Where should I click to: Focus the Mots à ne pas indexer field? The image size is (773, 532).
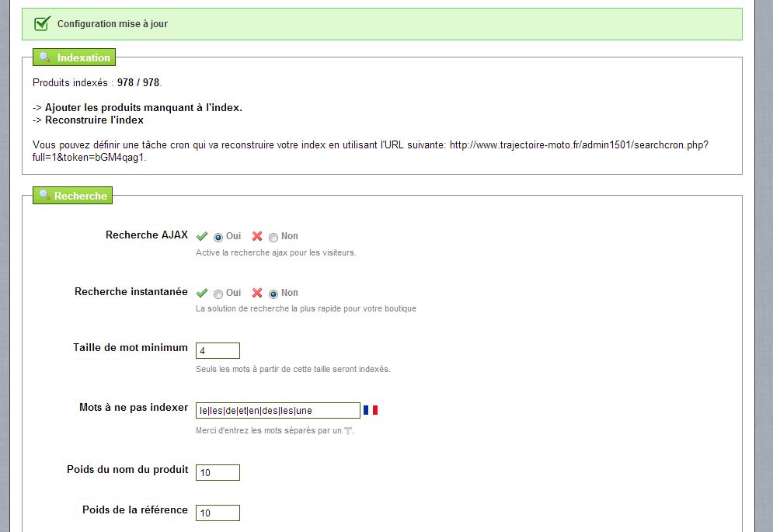278,410
